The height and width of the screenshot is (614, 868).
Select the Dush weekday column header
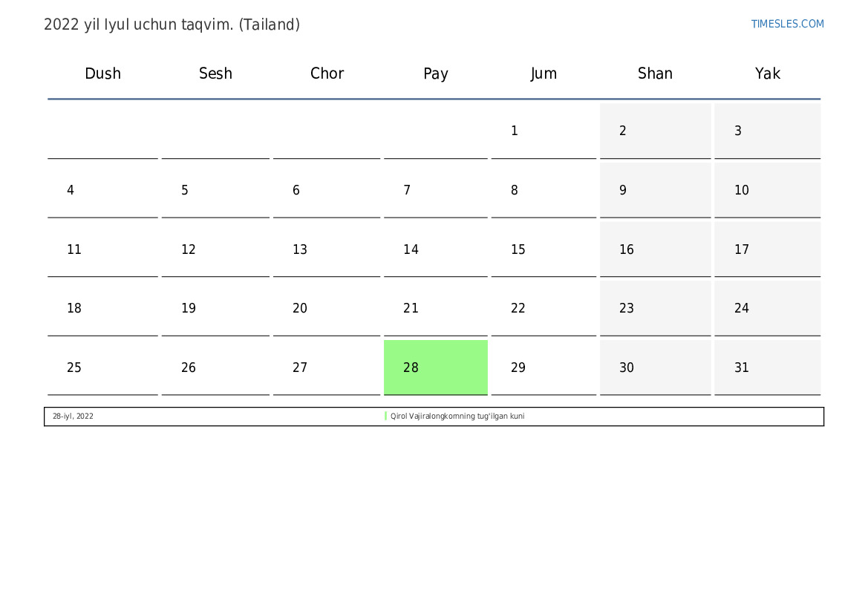[102, 74]
